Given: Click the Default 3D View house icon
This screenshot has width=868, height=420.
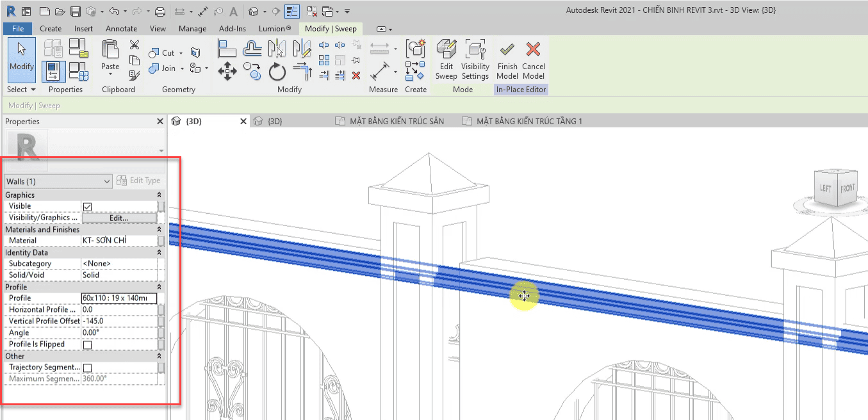Looking at the screenshot, I should [x=254, y=12].
